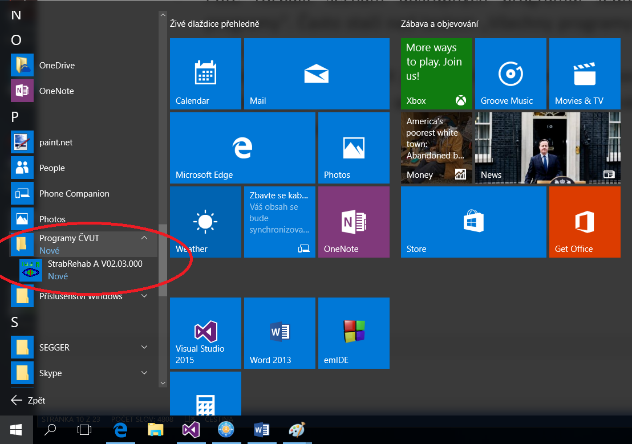Expand the Příslušenství Windows folder
Screen dimensions: 632x444
pyautogui.click(x=144, y=296)
